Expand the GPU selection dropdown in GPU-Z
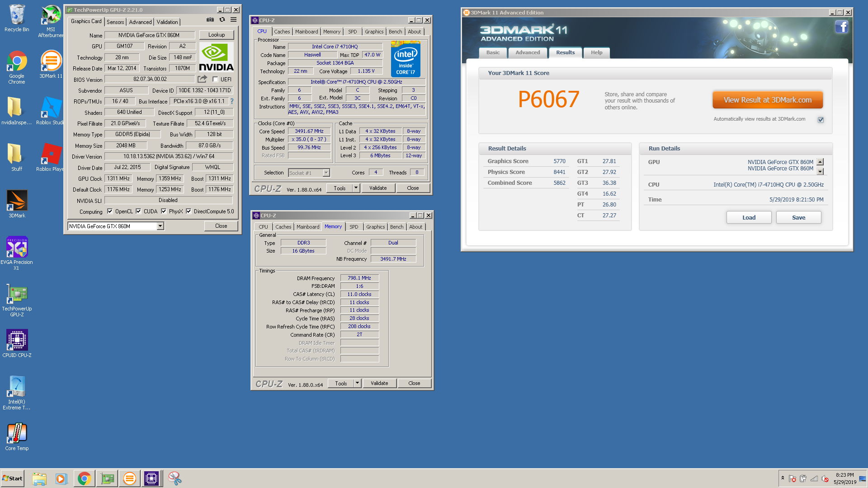This screenshot has width=868, height=488. 160,226
